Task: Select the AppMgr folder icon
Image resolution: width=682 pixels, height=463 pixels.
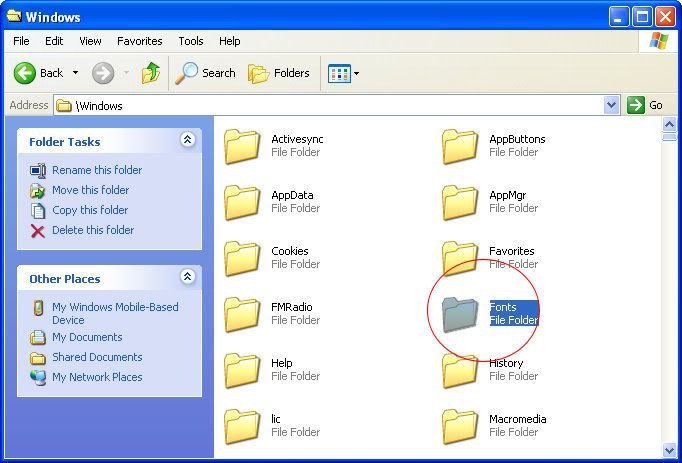Action: pyautogui.click(x=460, y=202)
